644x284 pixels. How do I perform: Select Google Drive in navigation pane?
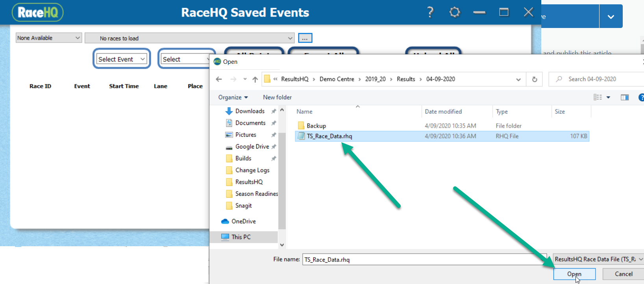click(252, 147)
